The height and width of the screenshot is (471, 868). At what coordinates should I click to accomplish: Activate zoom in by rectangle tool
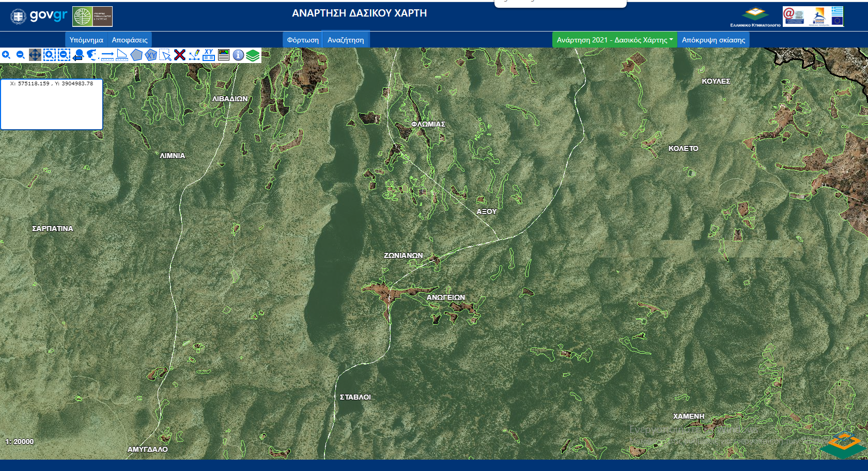[x=50, y=55]
